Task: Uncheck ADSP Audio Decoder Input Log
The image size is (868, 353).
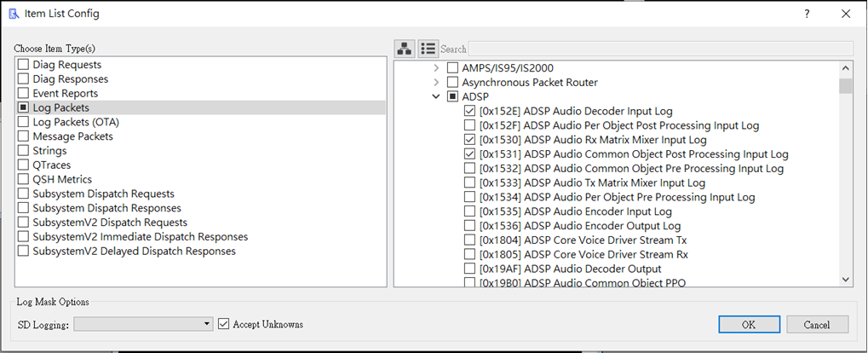Action: pyautogui.click(x=470, y=111)
